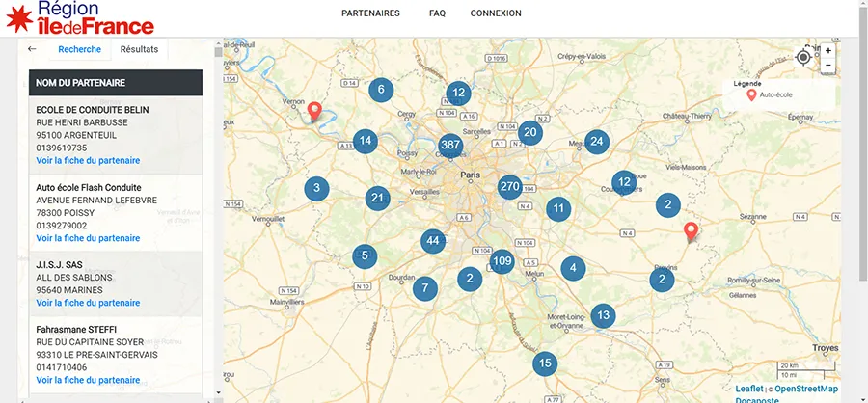Screen dimensions: 868x403
Task: Click the Région Île-de-France logo
Action: 80,17
